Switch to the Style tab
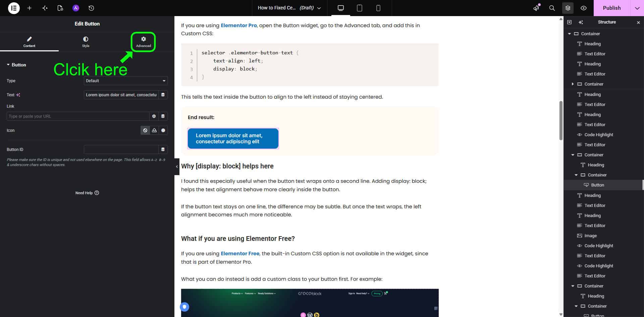The image size is (644, 317). pos(86,42)
